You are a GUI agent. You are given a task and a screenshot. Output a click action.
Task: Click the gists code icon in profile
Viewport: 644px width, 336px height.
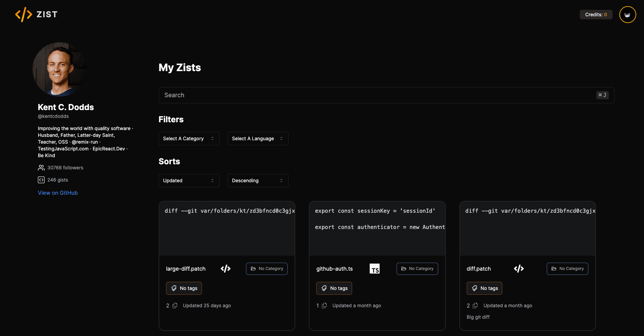(x=41, y=180)
